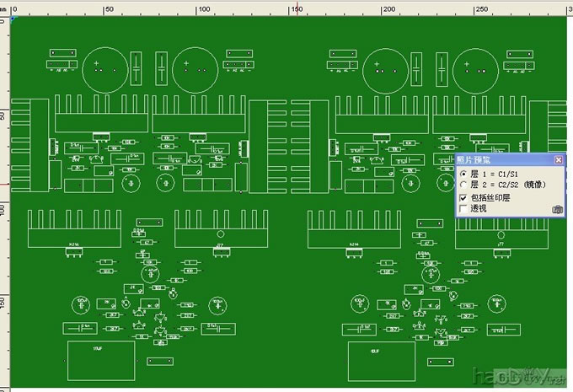Screen dimensions: 573x392
Task: Click the 层 2 = C2/S2 (镜像) label text
Action: click(506, 184)
